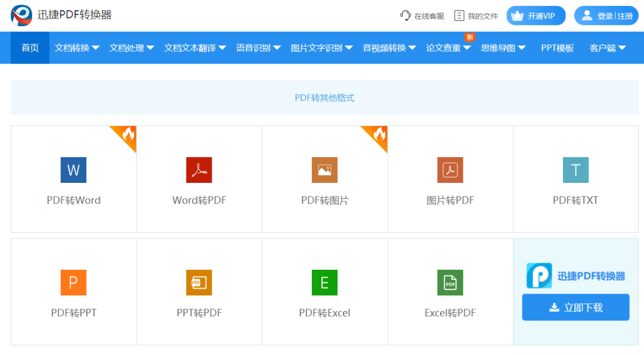Screen dimensions: 644x355
Task: Open the 音视频转换 dropdown
Action: [389, 48]
